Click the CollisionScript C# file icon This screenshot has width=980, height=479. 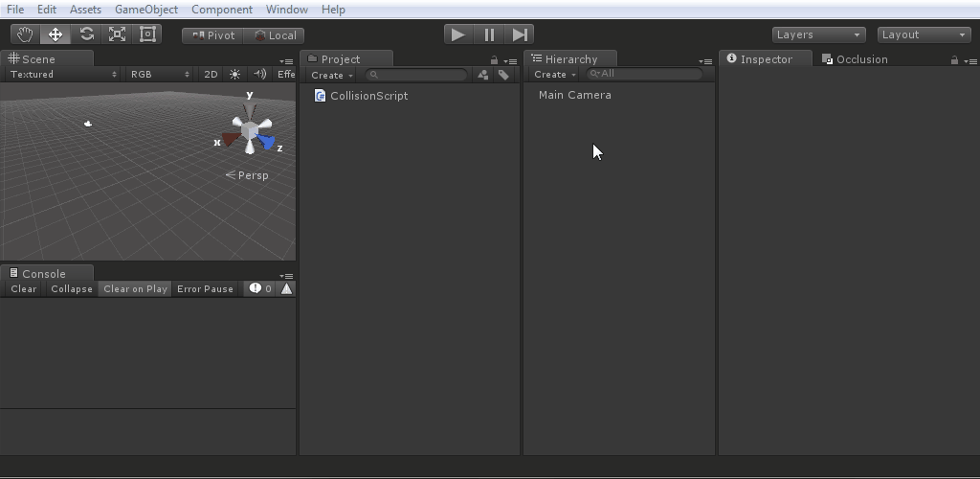point(320,96)
